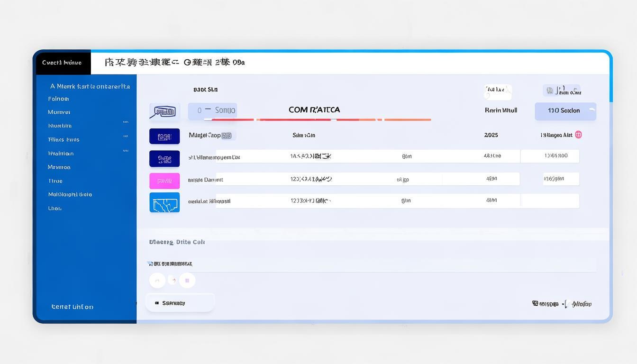The image size is (637, 364).
Task: Select the Damett row name in the table
Action: 205,180
